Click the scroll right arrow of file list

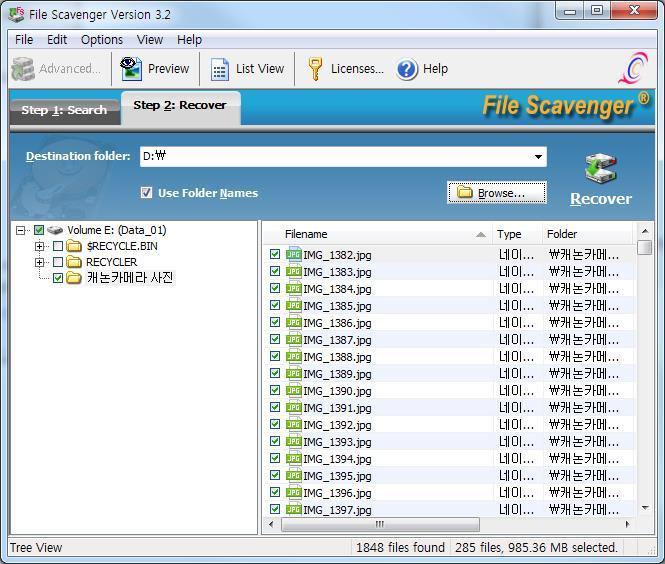[628, 524]
